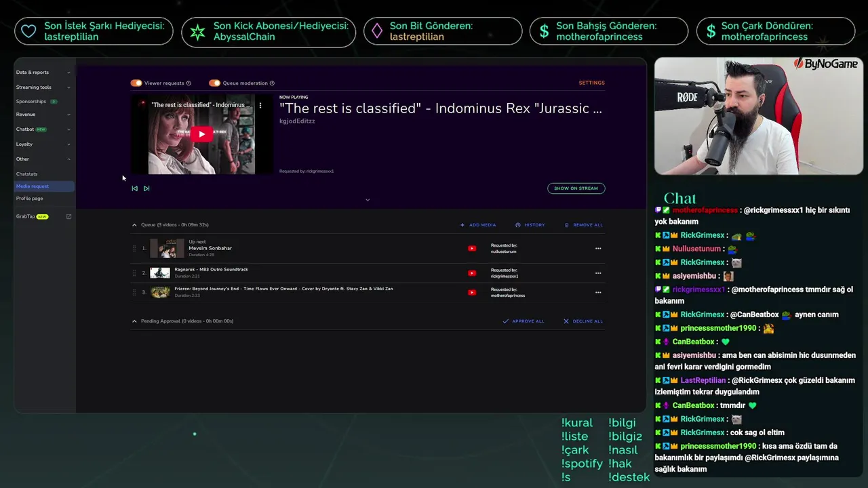
Task: Click Mevsim Sonbahar title in queue
Action: [x=210, y=248]
